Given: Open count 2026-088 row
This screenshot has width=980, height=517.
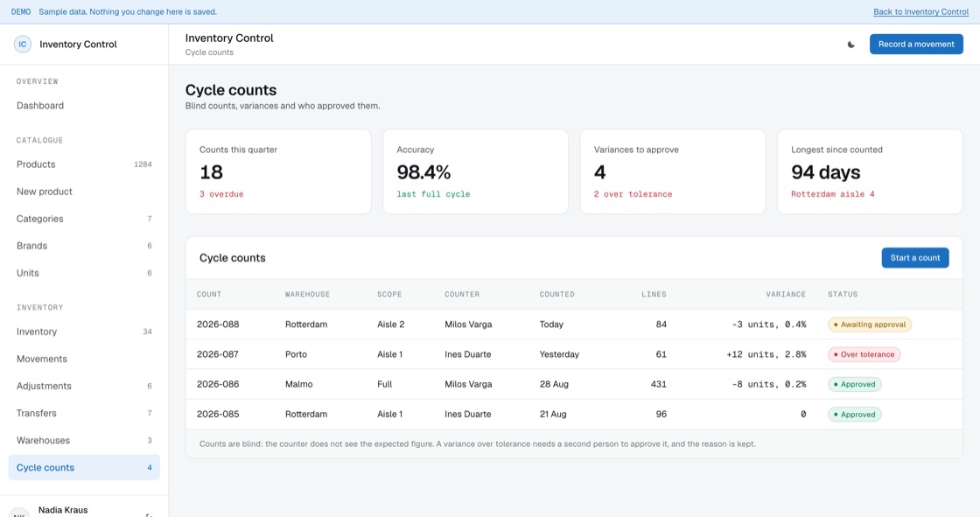Looking at the screenshot, I should (574, 325).
